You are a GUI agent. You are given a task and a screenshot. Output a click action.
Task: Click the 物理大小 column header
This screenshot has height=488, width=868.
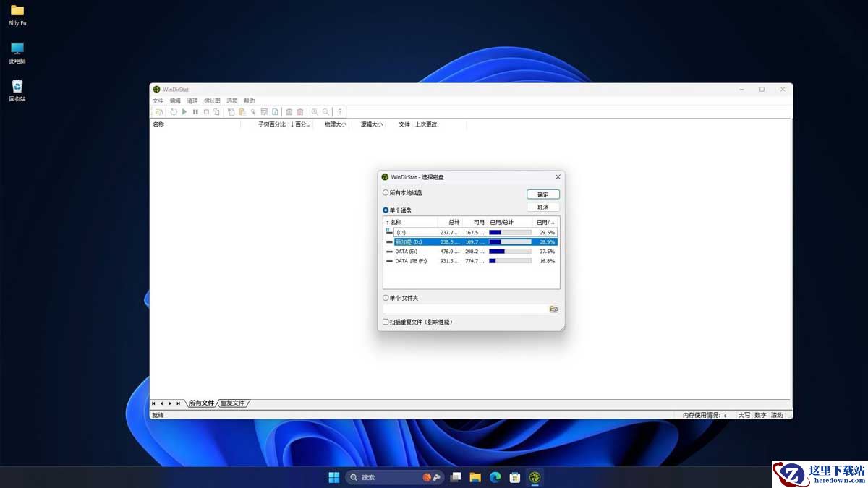[336, 124]
